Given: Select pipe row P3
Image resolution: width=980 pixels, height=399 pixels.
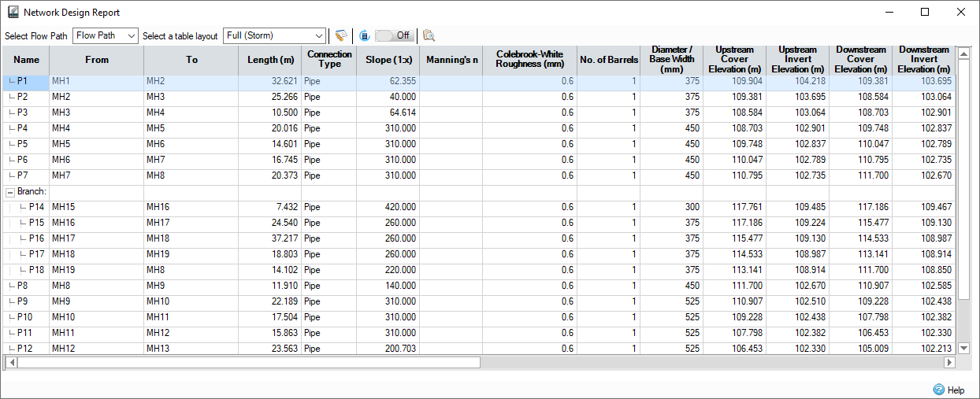Looking at the screenshot, I should (x=478, y=113).
